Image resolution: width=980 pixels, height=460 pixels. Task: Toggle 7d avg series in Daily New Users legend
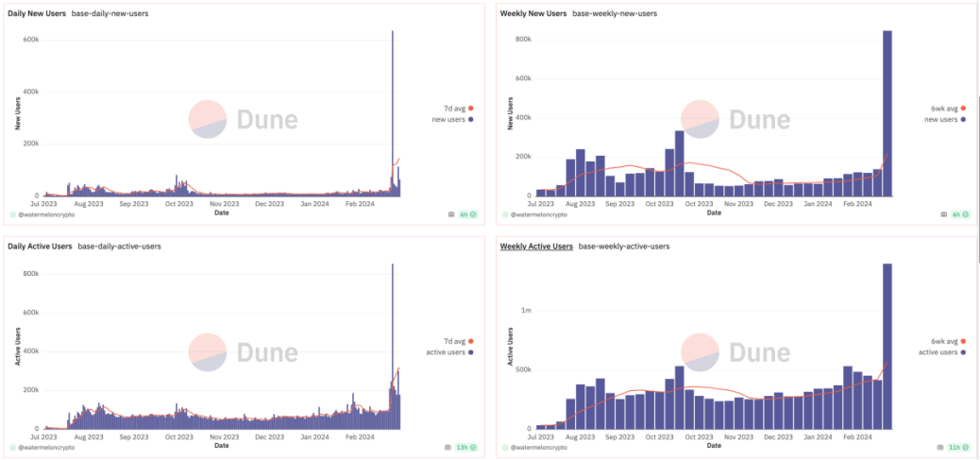[x=458, y=109]
